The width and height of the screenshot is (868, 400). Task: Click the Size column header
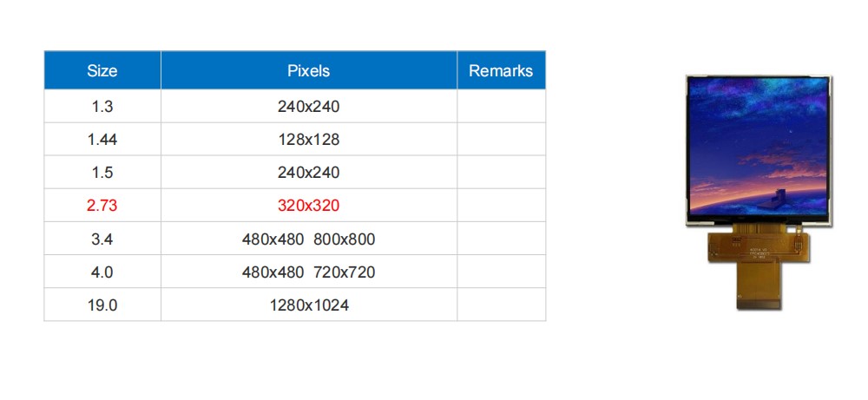click(x=102, y=71)
